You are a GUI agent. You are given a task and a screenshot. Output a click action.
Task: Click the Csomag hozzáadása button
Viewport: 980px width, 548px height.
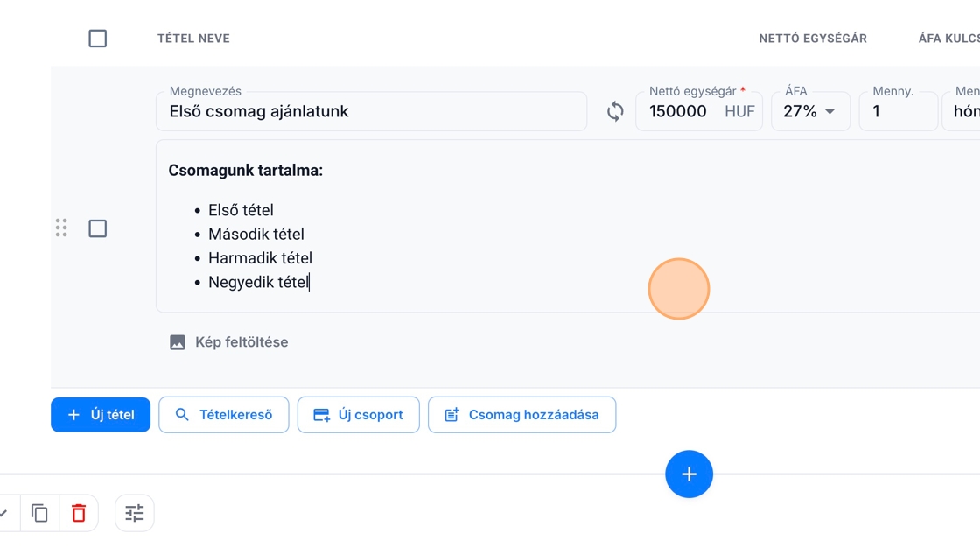pyautogui.click(x=521, y=415)
